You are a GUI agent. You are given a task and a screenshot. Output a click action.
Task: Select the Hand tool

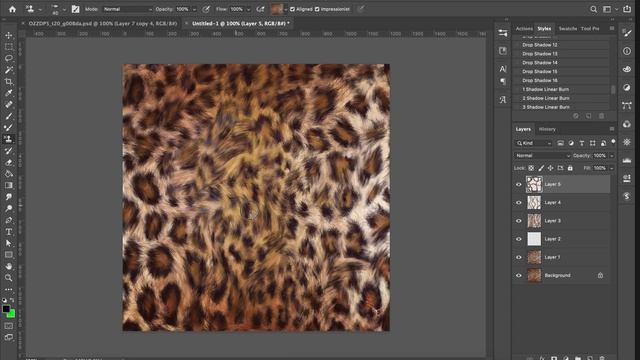9,266
